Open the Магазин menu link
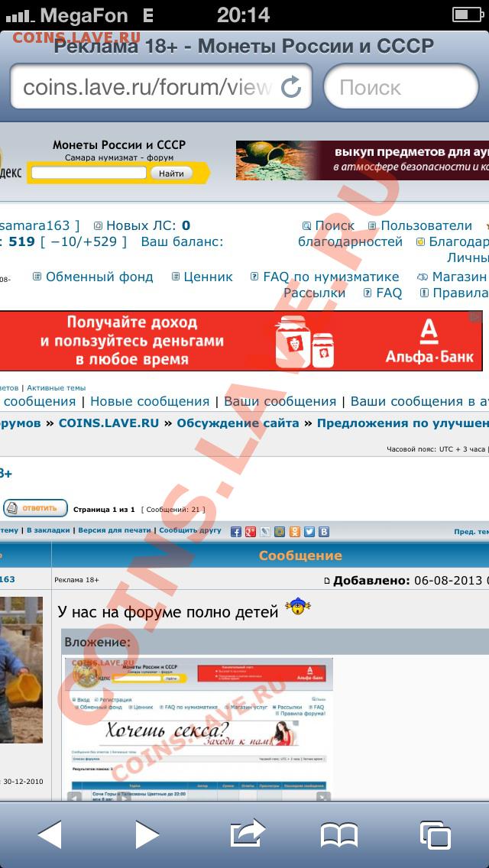489x868 pixels. click(459, 277)
